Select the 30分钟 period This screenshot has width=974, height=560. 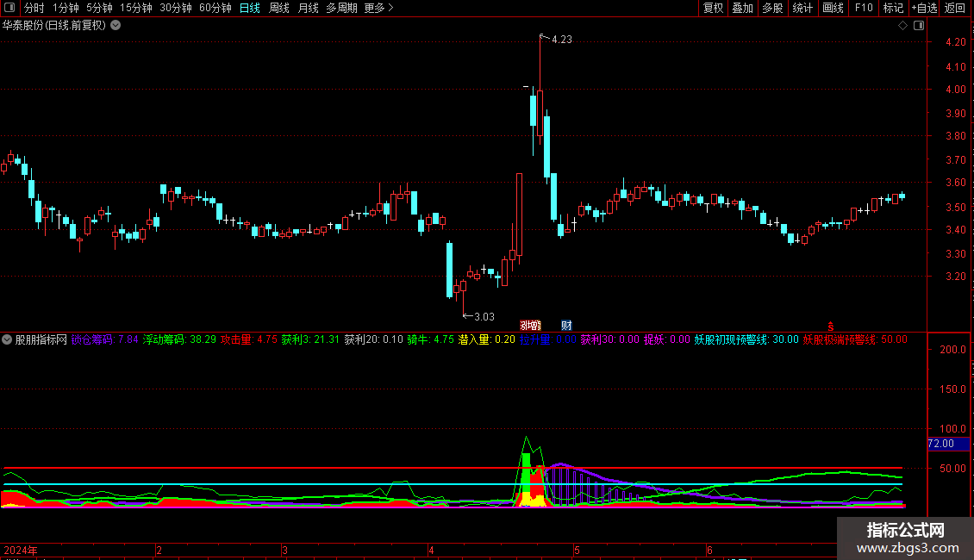(176, 8)
